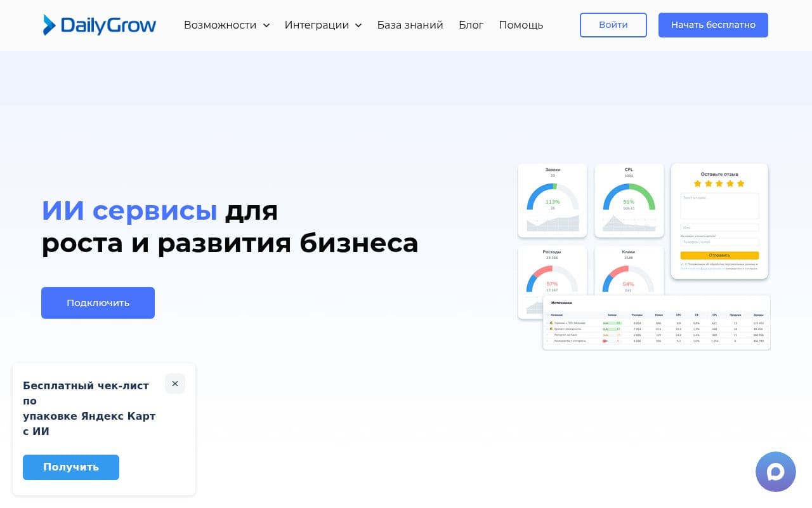Click the fifth star in the review widget

[x=741, y=184]
